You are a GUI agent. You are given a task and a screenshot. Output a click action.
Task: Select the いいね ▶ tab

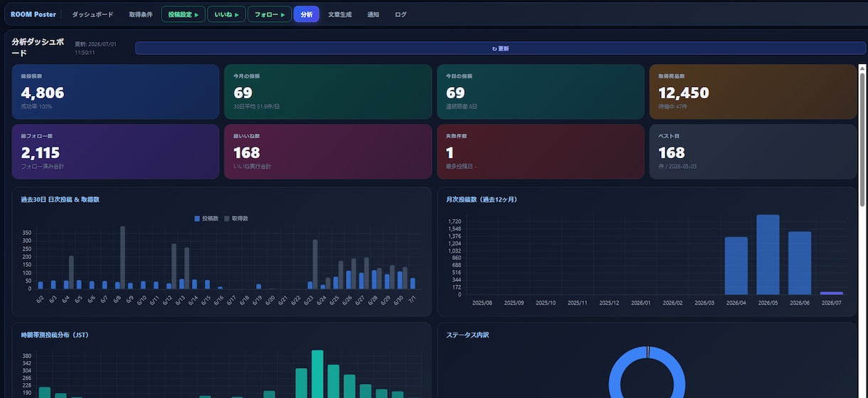(x=227, y=14)
